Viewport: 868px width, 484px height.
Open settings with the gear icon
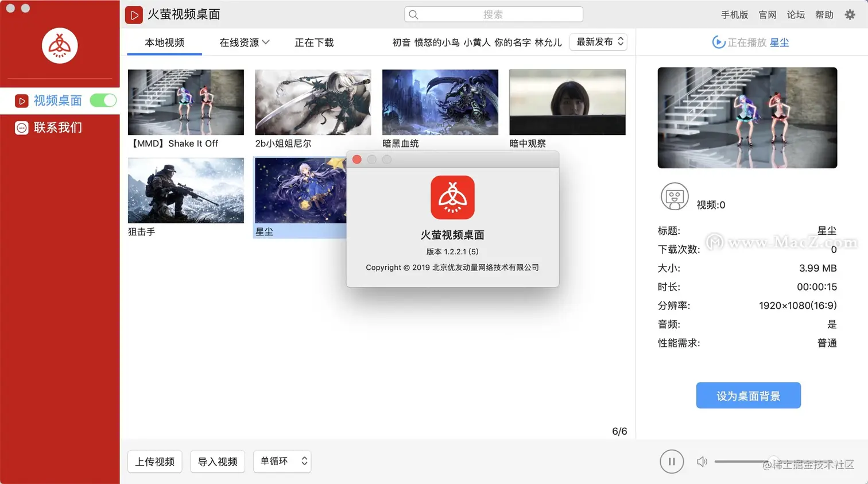(x=850, y=15)
